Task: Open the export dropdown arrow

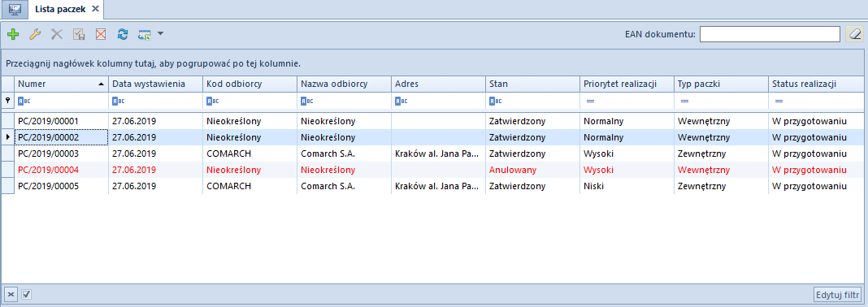Action: 161,34
